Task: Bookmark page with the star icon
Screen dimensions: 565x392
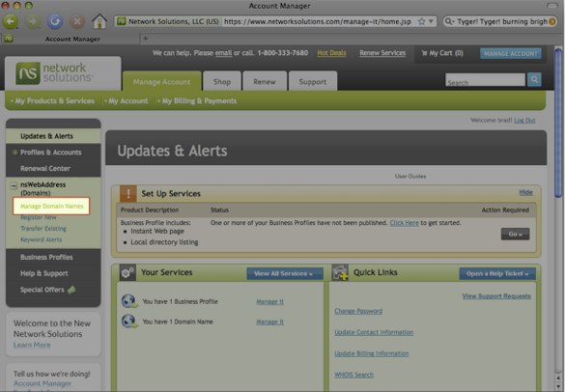Action: (x=422, y=21)
